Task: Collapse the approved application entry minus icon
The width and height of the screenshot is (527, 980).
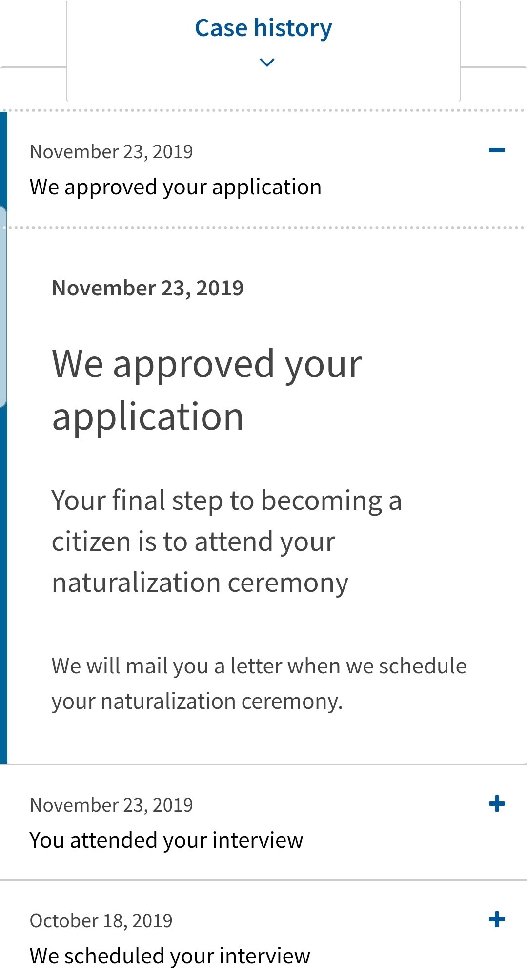Action: (497, 150)
